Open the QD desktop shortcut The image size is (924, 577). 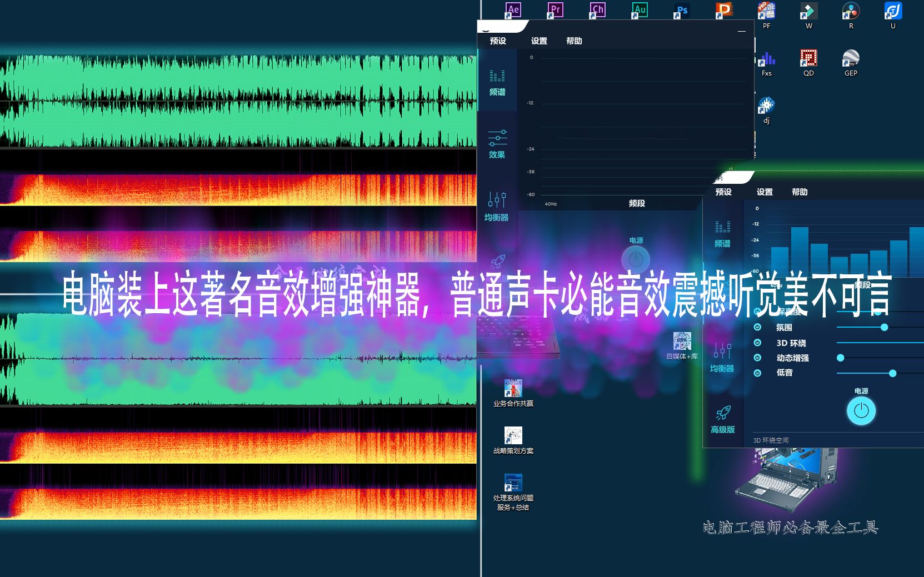(808, 63)
